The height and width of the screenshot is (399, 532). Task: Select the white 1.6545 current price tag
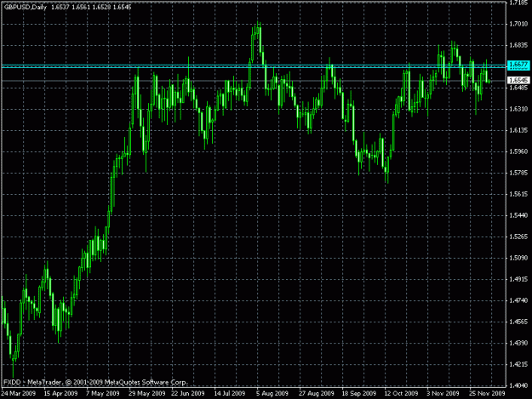point(518,80)
